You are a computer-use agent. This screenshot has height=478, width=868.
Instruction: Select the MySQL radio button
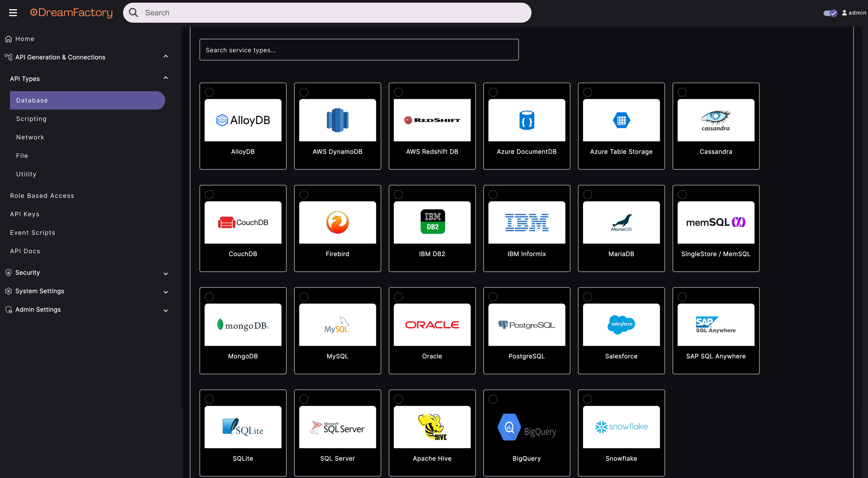click(x=304, y=297)
